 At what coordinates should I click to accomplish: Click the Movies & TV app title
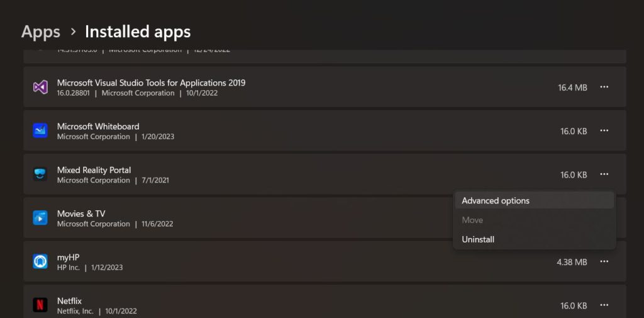point(81,213)
